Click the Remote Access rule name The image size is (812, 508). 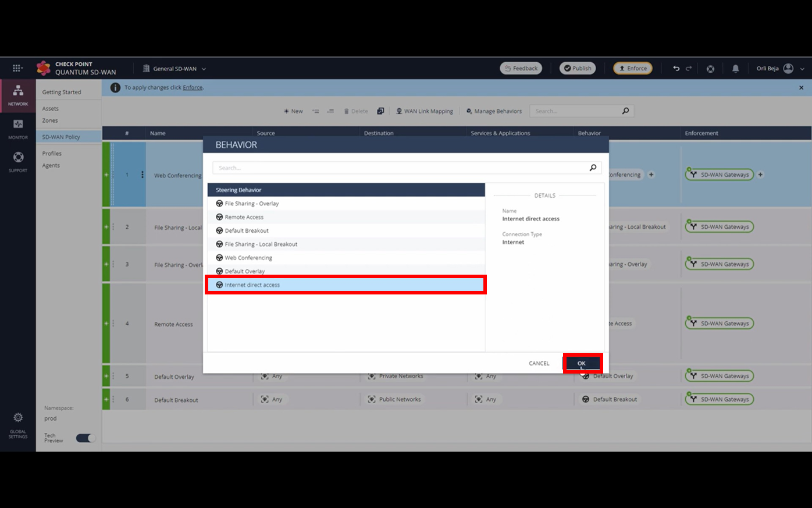pos(173,324)
